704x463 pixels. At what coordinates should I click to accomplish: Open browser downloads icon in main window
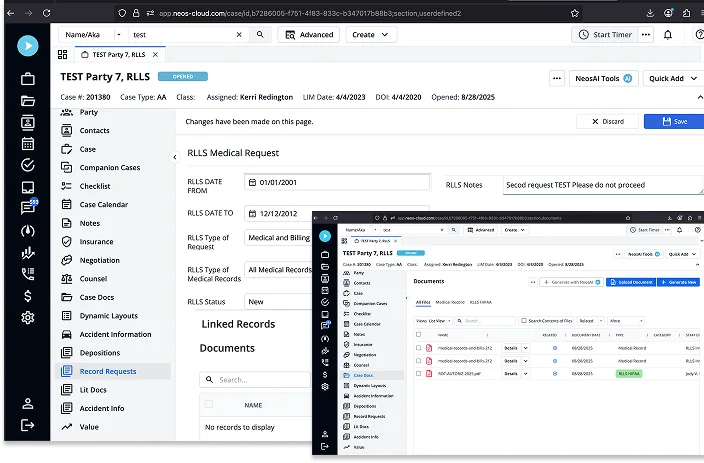pos(650,13)
